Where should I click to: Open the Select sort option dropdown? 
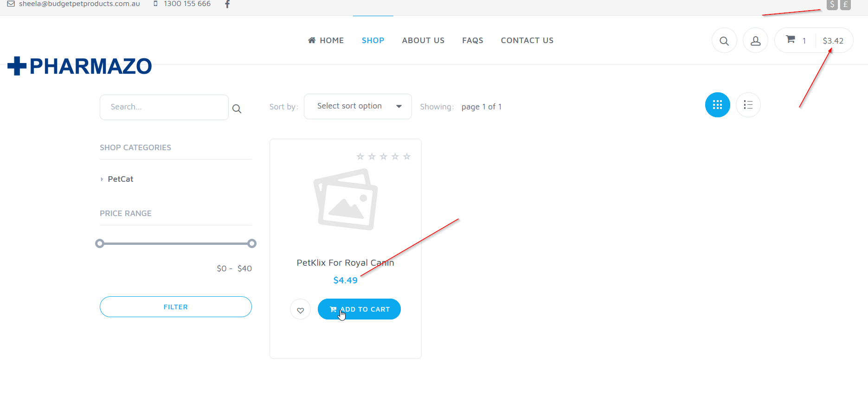(358, 106)
